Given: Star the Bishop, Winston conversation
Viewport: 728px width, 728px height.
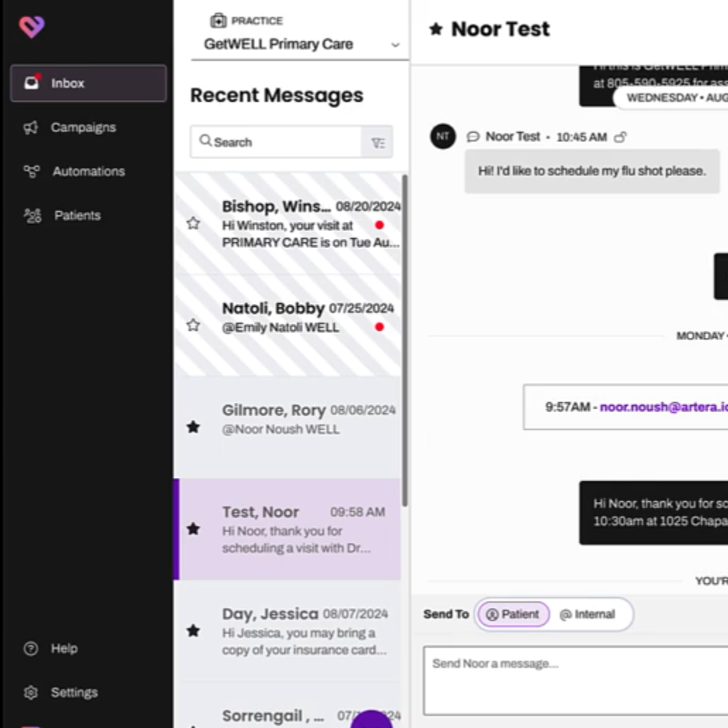Looking at the screenshot, I should [193, 223].
